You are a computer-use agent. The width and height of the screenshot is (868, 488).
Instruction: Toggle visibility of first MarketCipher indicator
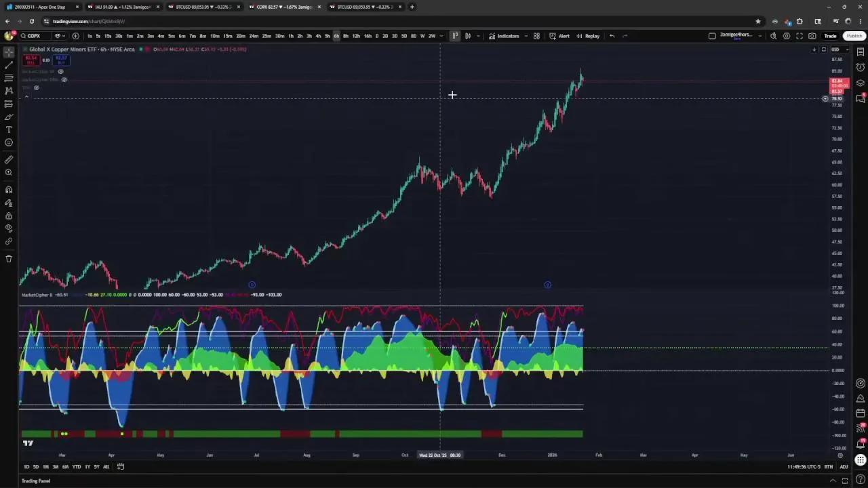pyautogui.click(x=60, y=71)
